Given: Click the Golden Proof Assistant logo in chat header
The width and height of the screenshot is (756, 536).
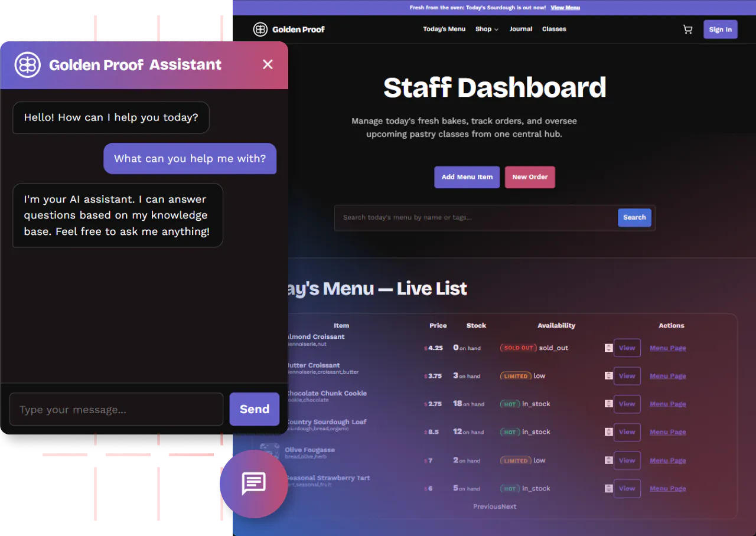Looking at the screenshot, I should point(28,65).
